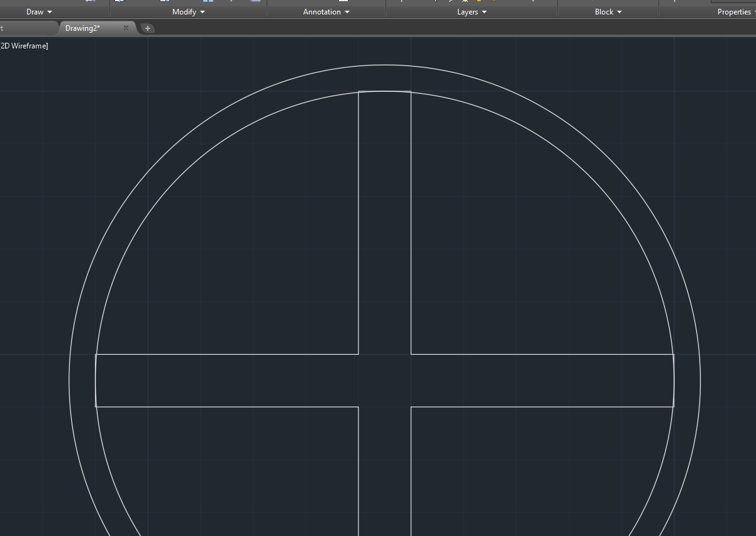Screen dimensions: 756x536
Task: Open the 2D Wireframe viewport control menu
Action: (24, 45)
